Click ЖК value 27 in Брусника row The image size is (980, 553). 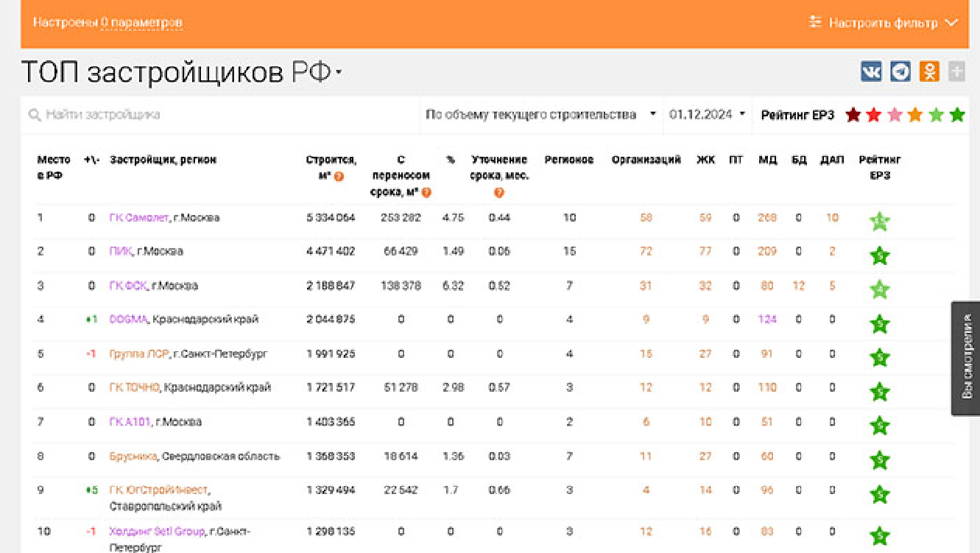[x=705, y=457]
